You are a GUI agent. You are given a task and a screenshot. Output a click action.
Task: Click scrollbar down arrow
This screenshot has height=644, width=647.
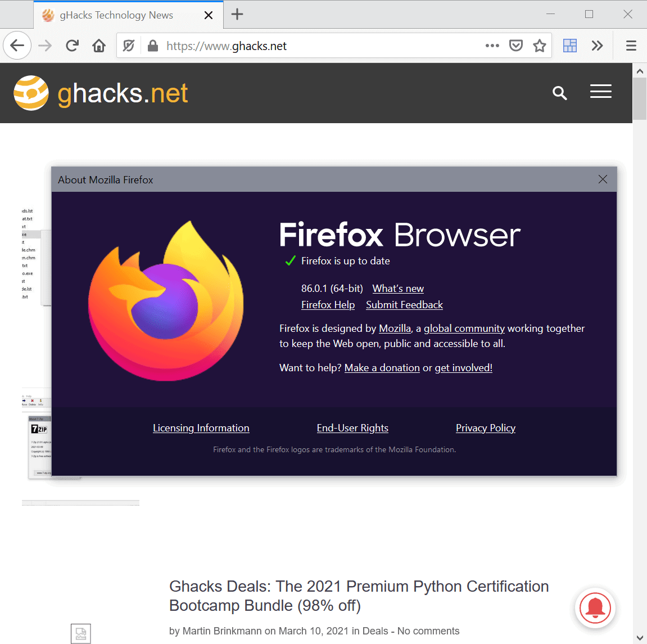point(640,638)
